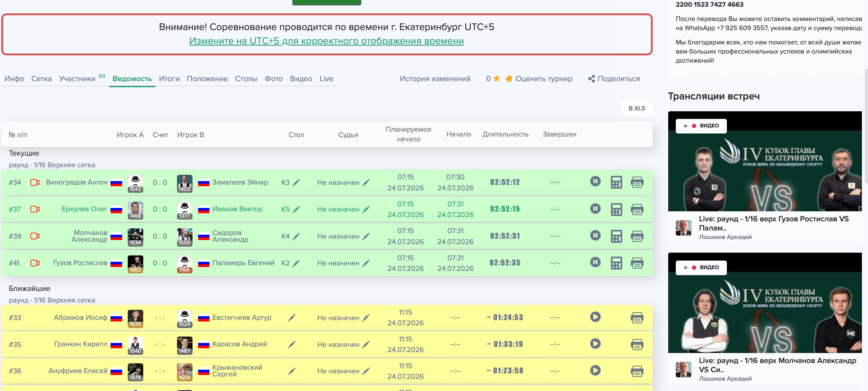The width and height of the screenshot is (868, 391).
Task: Open score calculator for match #34
Action: [616, 182]
